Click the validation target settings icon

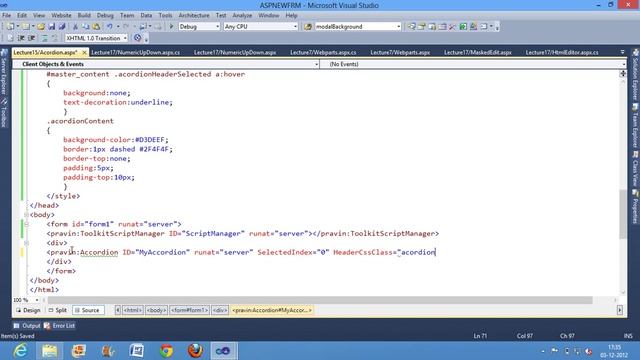[138, 38]
